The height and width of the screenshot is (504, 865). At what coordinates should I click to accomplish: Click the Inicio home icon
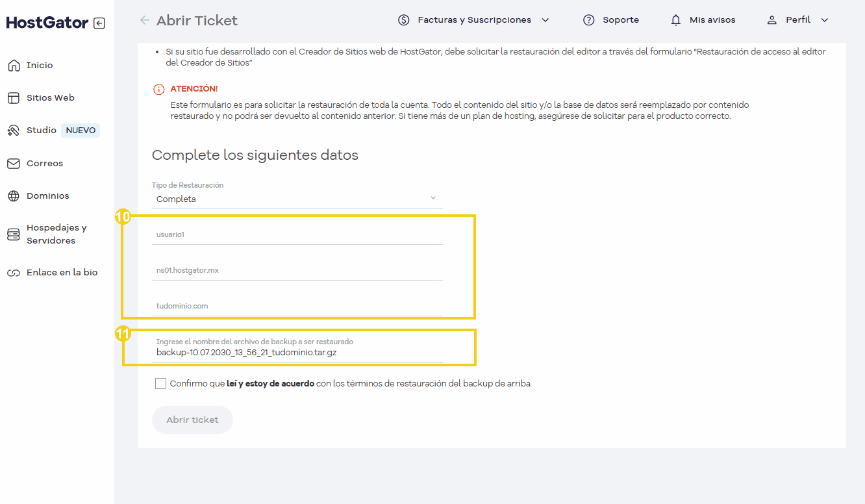point(14,65)
